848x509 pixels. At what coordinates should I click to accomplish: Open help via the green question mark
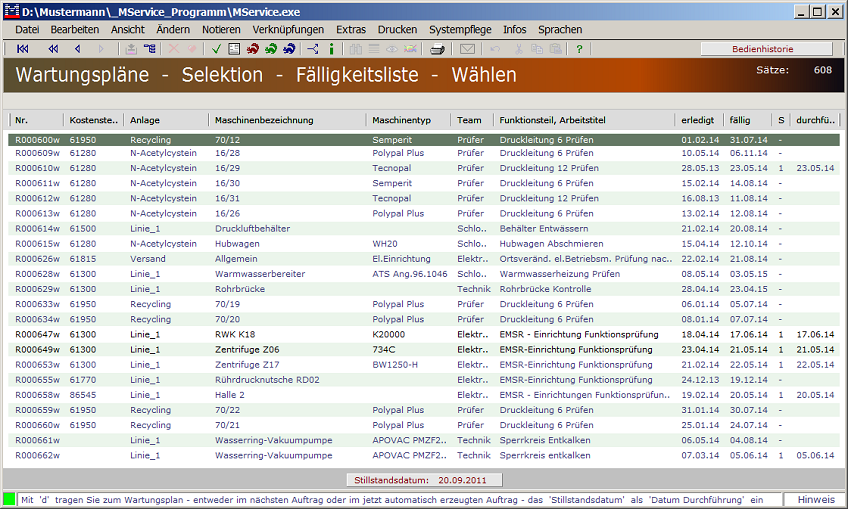pyautogui.click(x=579, y=49)
